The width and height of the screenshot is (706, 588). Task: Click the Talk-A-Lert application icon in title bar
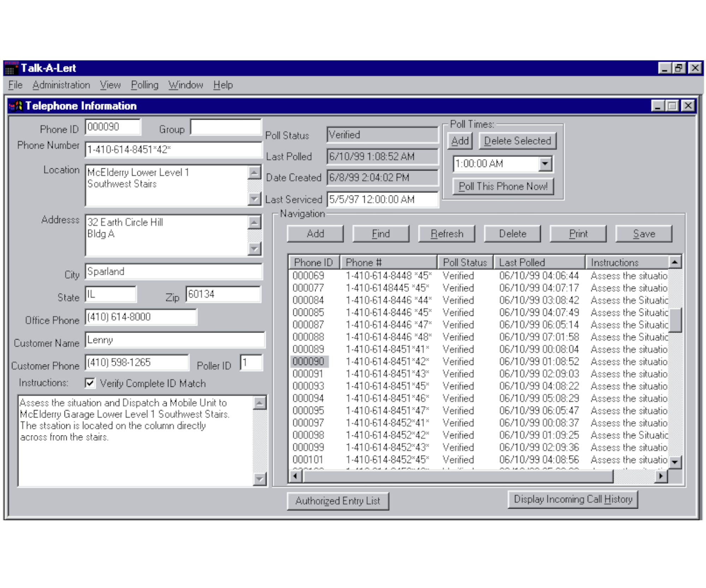pyautogui.click(x=12, y=68)
